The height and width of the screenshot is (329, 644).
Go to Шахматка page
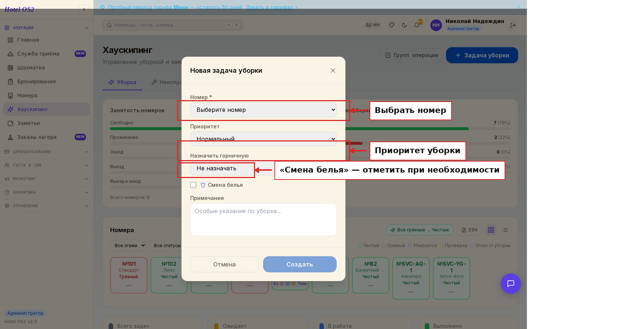[46, 68]
